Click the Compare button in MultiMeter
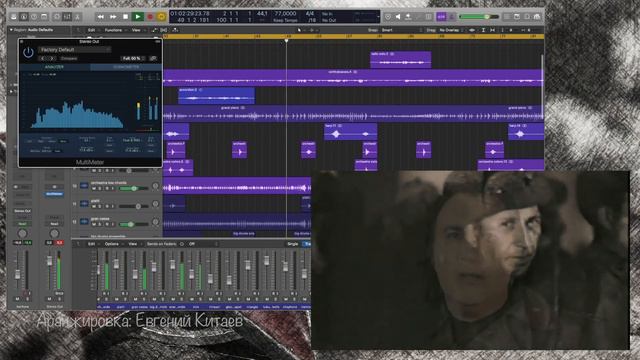The image size is (640, 360). pyautogui.click(x=69, y=58)
